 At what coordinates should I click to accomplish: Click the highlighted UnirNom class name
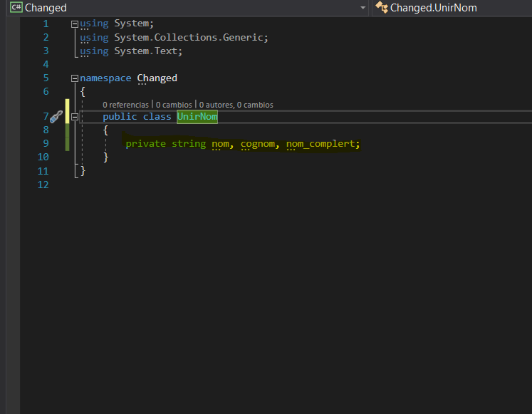point(197,117)
